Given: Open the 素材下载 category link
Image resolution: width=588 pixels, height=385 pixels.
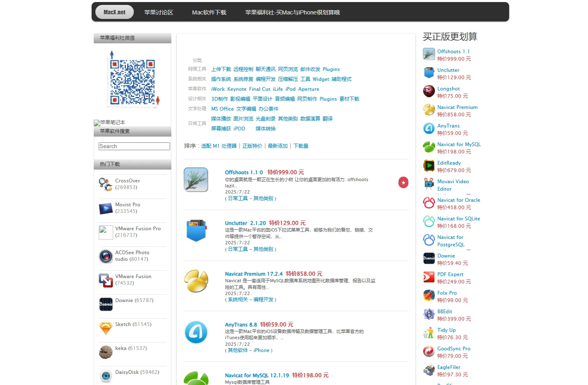Looking at the screenshot, I should (349, 99).
